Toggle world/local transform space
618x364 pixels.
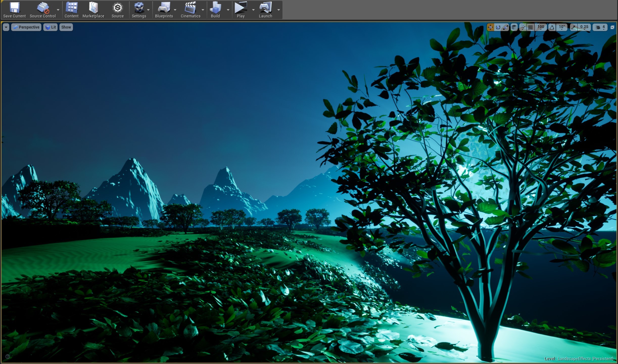(x=514, y=27)
